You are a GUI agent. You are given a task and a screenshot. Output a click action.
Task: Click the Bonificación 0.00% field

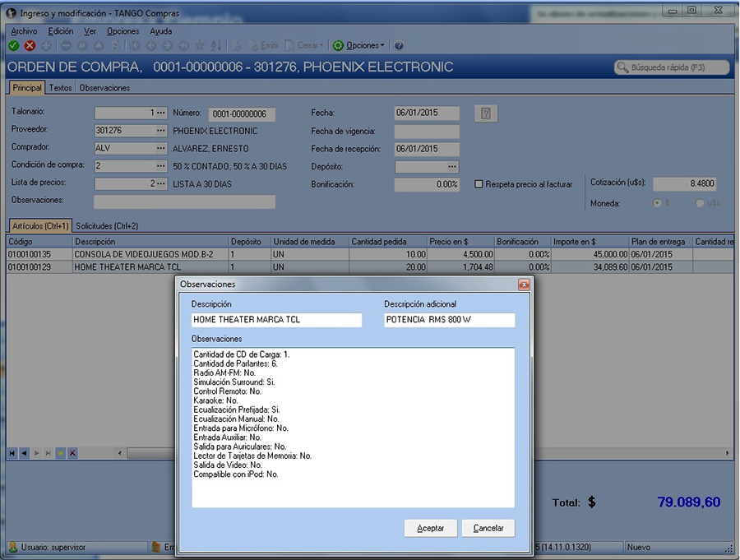427,185
